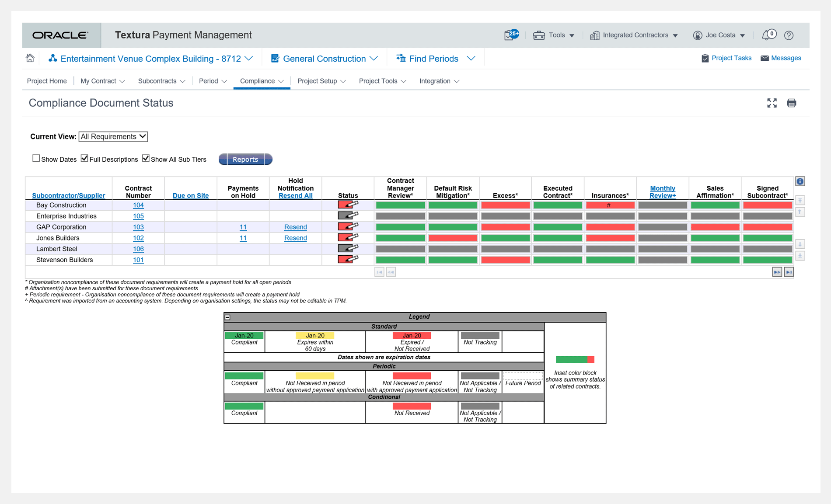The image size is (831, 504).
Task: Open the Joe Costa user menu
Action: click(x=719, y=35)
